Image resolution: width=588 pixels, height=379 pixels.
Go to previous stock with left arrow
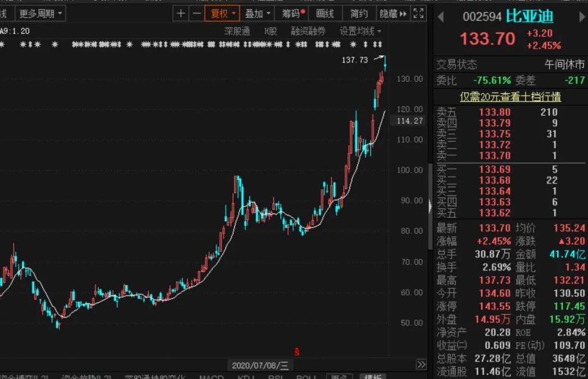click(441, 17)
